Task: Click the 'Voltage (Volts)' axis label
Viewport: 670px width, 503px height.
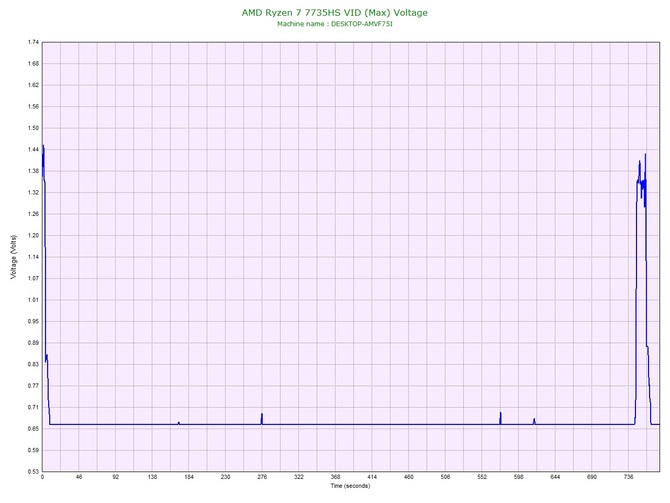Action: click(x=14, y=257)
